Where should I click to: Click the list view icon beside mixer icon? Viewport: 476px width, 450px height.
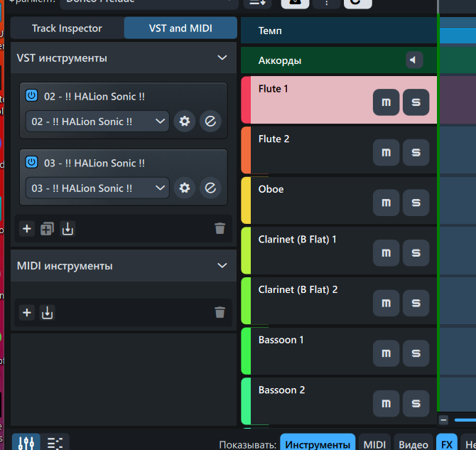pos(55,443)
